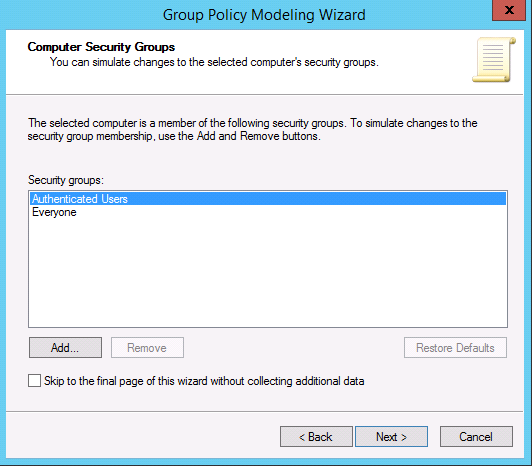Click Restore Defaults button
Image resolution: width=532 pixels, height=466 pixels.
click(455, 348)
